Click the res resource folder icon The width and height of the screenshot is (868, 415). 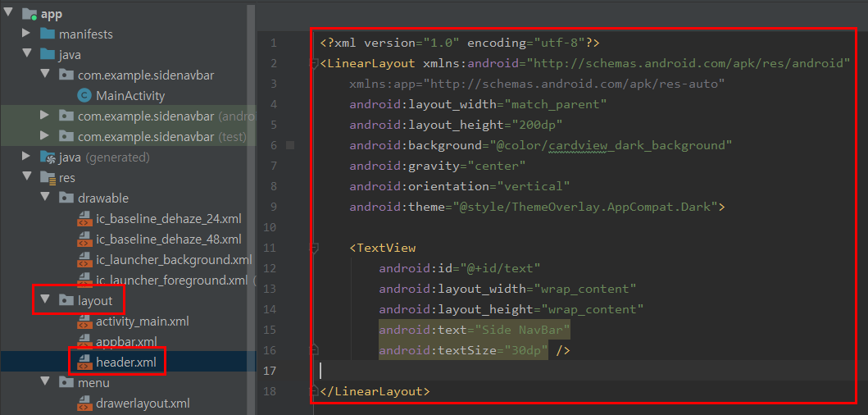[x=48, y=178]
